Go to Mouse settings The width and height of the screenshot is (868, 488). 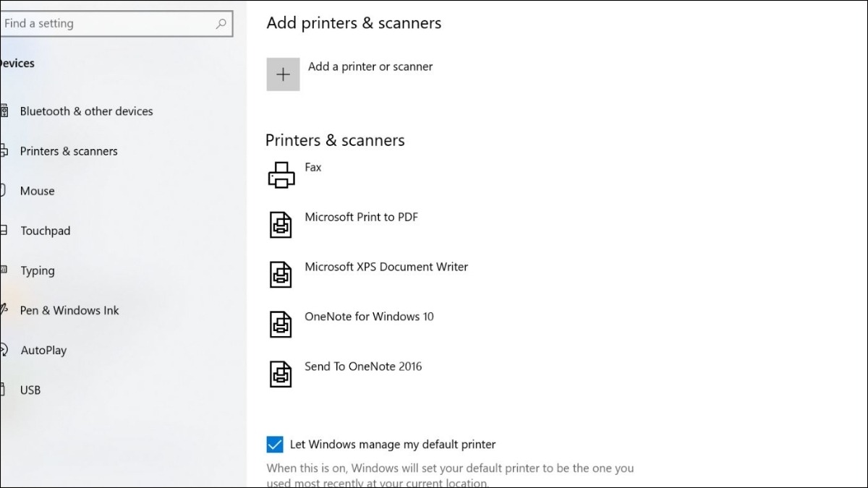coord(38,191)
